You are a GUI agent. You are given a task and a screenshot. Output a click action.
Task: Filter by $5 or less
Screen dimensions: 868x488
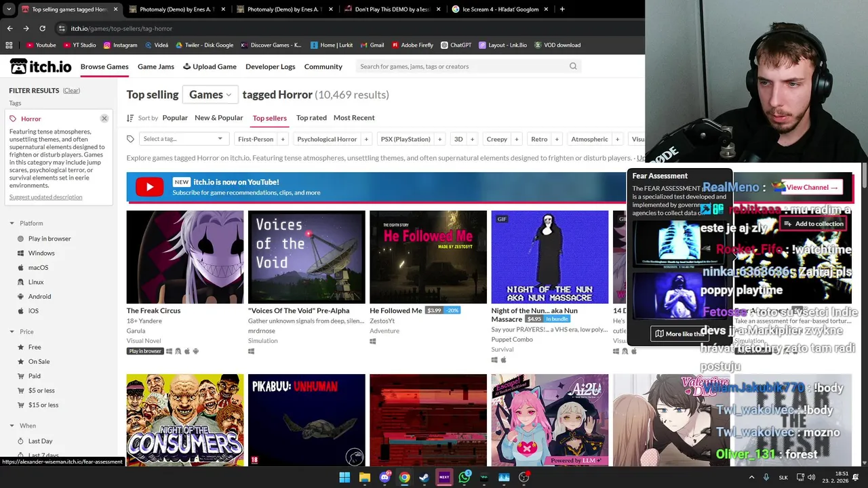click(41, 390)
